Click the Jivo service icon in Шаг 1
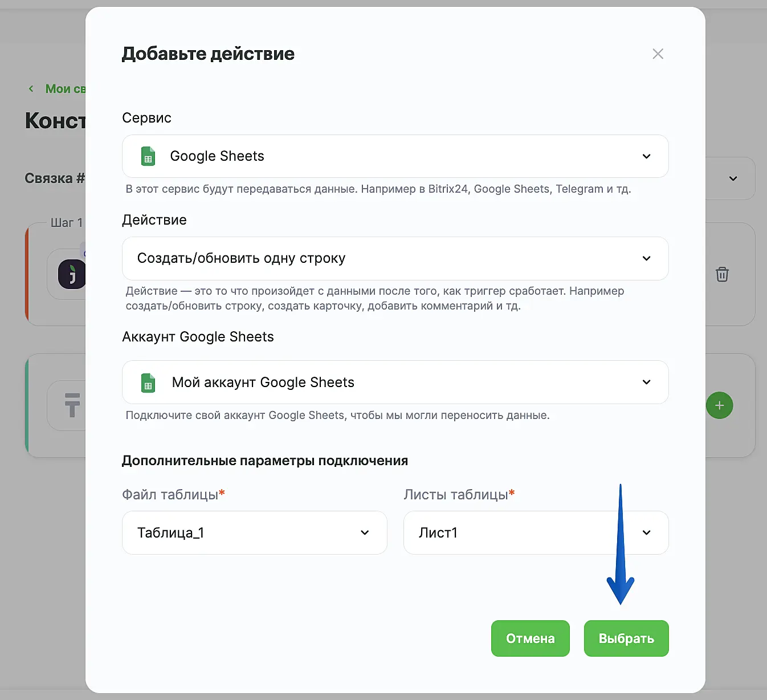The height and width of the screenshot is (700, 767). pos(72,274)
